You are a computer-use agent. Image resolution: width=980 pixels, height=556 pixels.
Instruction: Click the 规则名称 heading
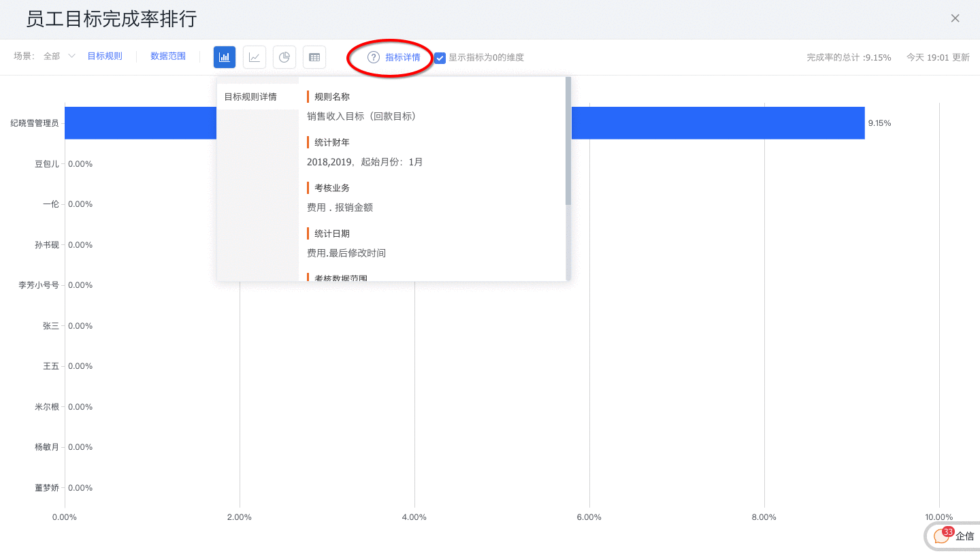tap(332, 97)
